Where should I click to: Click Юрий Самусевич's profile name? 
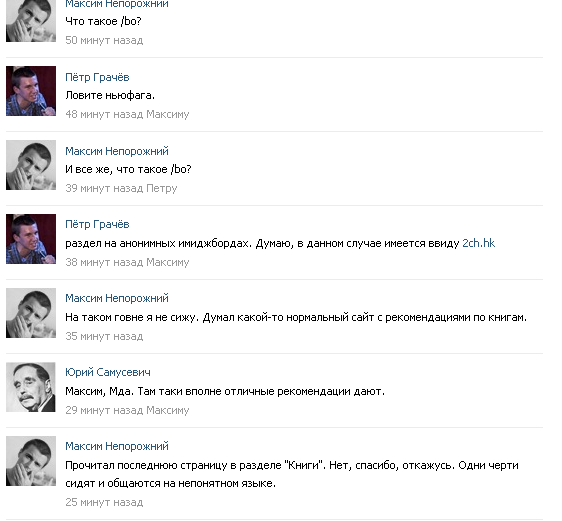click(108, 372)
